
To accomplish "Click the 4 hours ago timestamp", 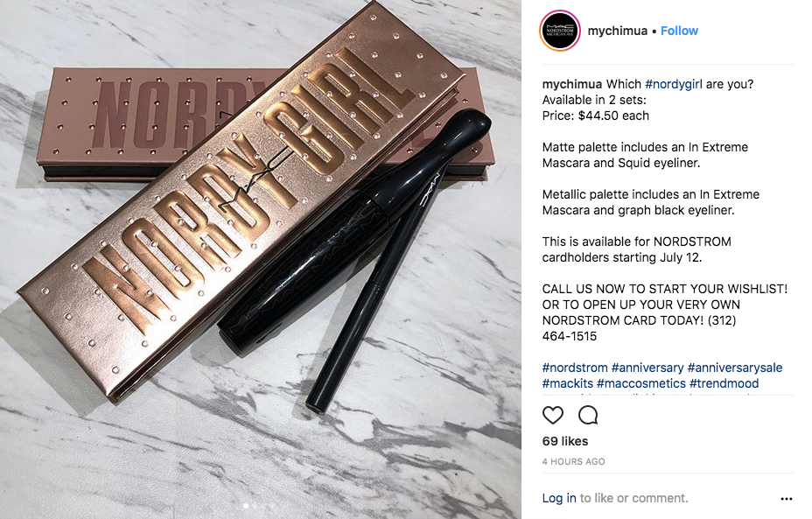I will point(573,461).
